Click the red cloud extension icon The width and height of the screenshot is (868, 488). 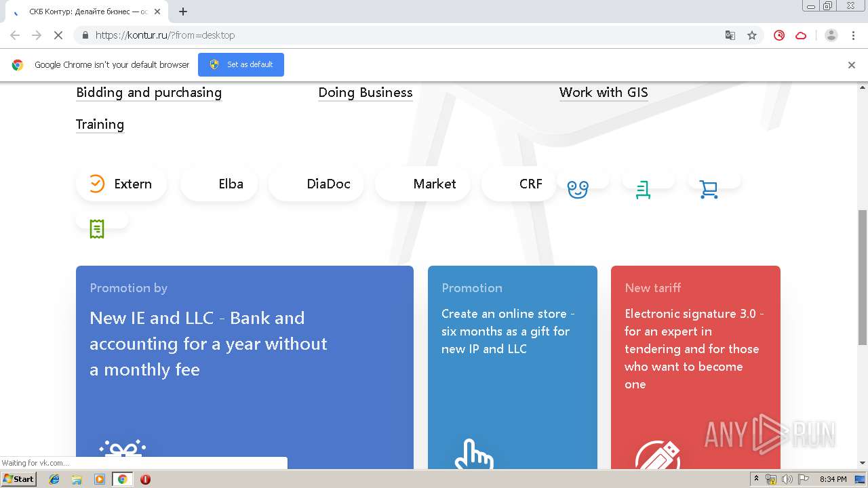pos(801,35)
